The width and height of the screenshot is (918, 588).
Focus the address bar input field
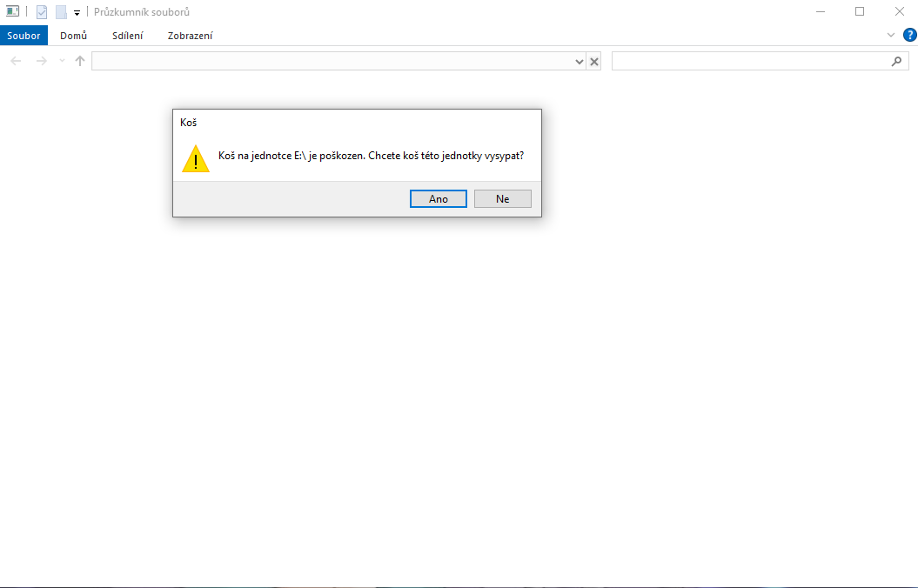(x=332, y=62)
